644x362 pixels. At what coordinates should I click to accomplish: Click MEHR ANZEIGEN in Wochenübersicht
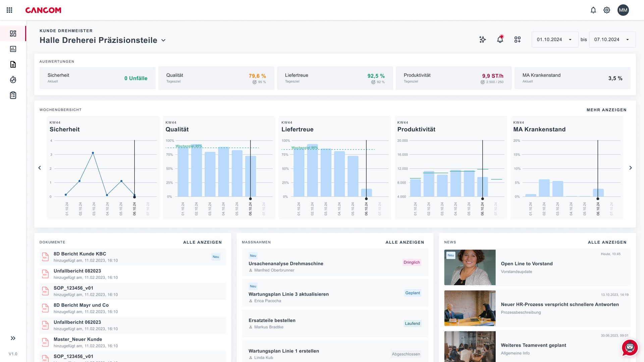(606, 110)
